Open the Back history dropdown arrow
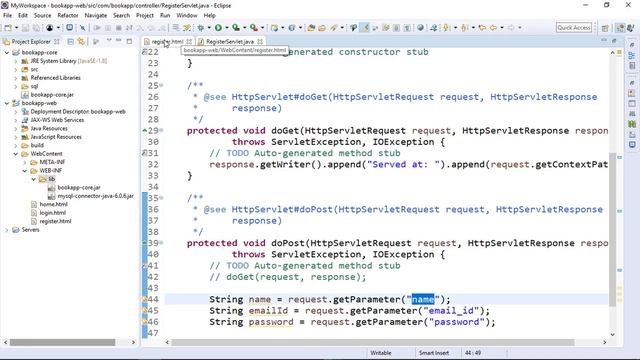Viewport: 640px width, 360px height. pyautogui.click(x=502, y=28)
